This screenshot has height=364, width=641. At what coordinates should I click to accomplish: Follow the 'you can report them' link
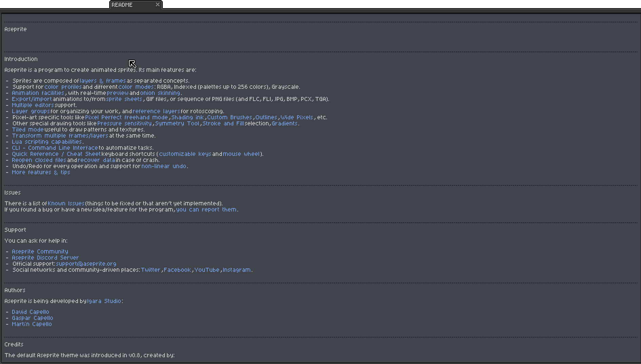click(x=206, y=209)
